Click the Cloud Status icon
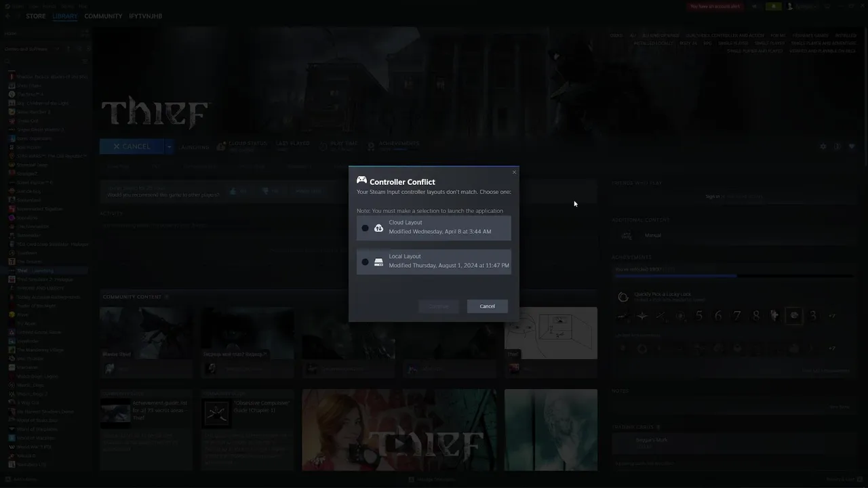The height and width of the screenshot is (488, 868). (x=221, y=146)
